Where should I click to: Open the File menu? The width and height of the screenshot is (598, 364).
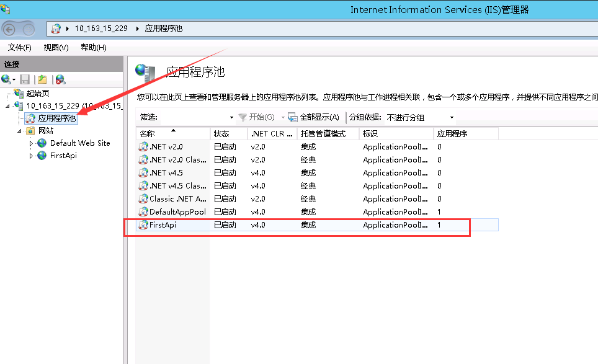point(19,48)
